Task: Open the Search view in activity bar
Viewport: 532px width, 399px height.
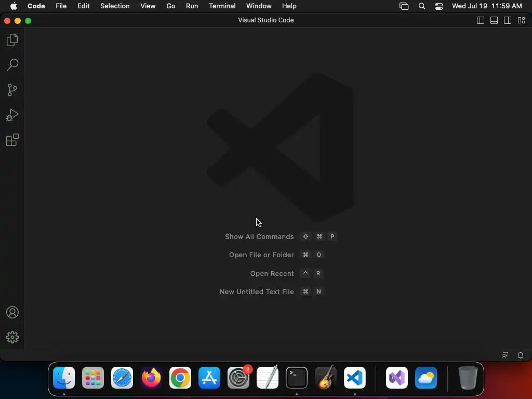Action: pos(12,65)
